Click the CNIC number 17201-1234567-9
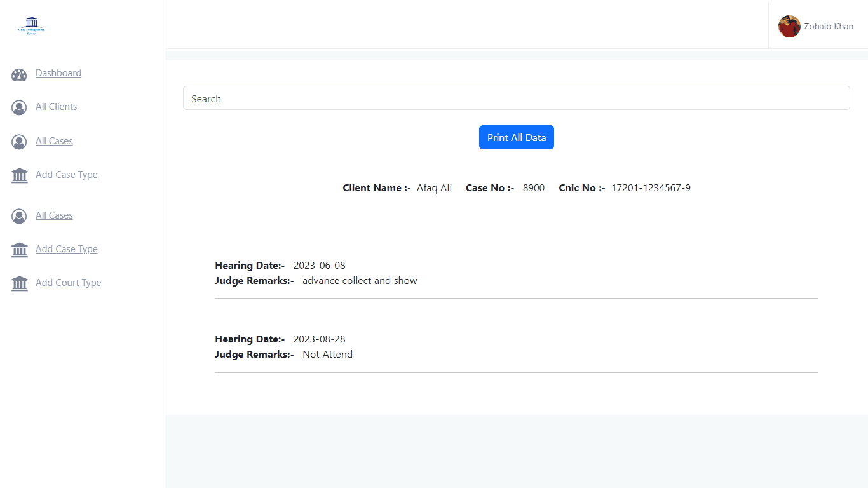 tap(651, 188)
